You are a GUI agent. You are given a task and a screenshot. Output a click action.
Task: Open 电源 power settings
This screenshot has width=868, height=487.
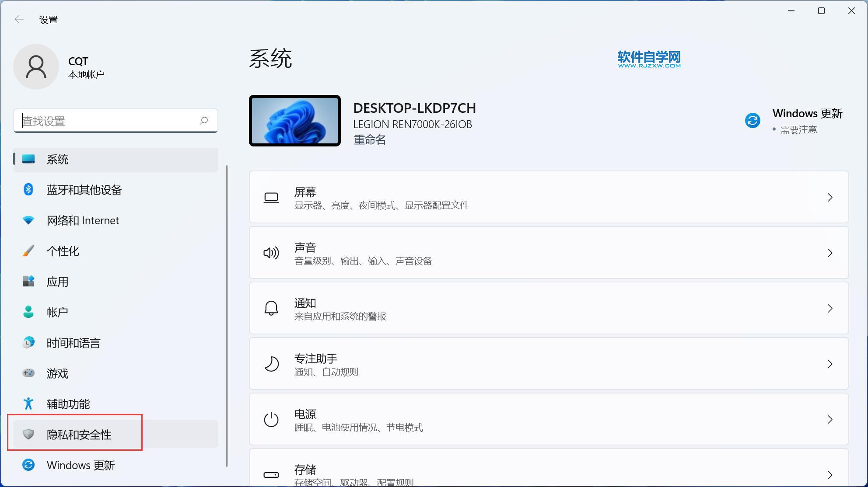(548, 420)
